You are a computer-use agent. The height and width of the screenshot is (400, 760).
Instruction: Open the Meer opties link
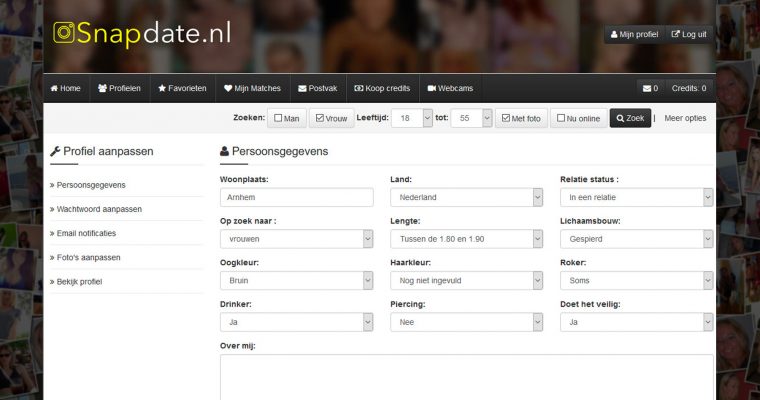tap(685, 118)
